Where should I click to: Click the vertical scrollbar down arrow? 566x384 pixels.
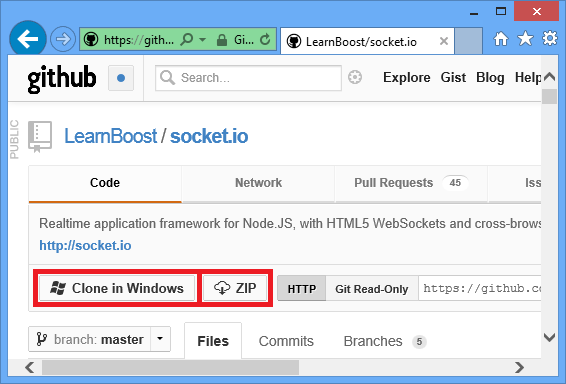549,337
